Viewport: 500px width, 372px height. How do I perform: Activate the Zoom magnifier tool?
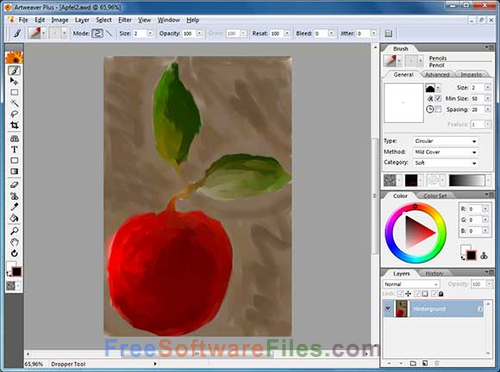click(14, 231)
